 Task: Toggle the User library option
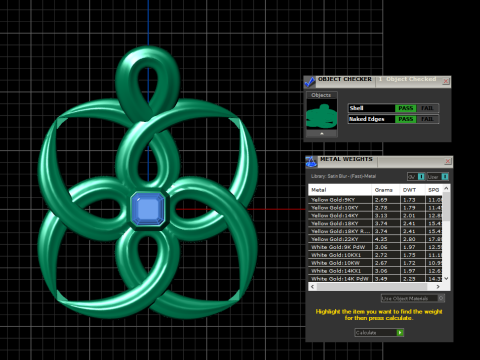[x=438, y=177]
